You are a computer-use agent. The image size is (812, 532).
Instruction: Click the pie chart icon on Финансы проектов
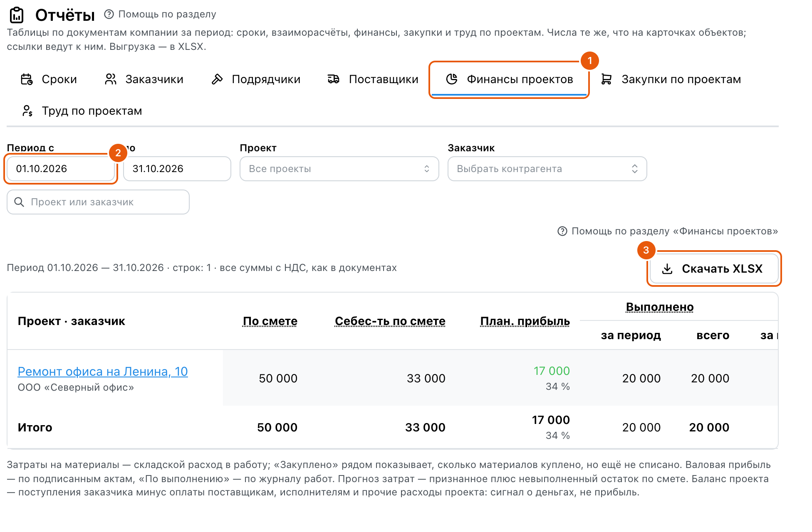pos(452,79)
